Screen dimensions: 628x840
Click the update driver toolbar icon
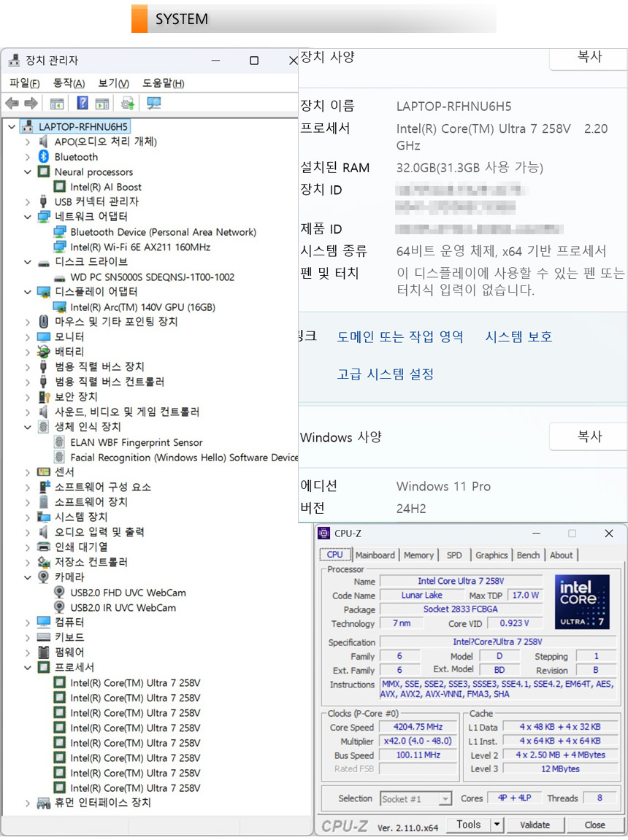[128, 104]
